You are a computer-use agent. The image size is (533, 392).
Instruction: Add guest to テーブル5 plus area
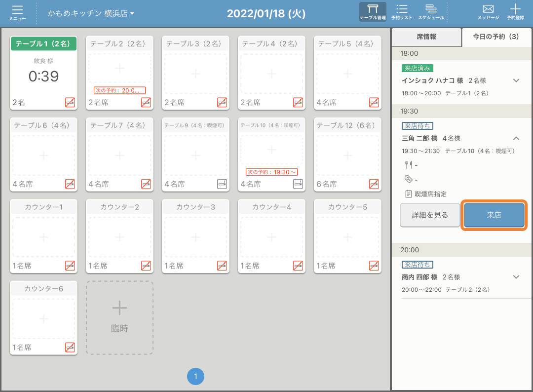coord(347,74)
